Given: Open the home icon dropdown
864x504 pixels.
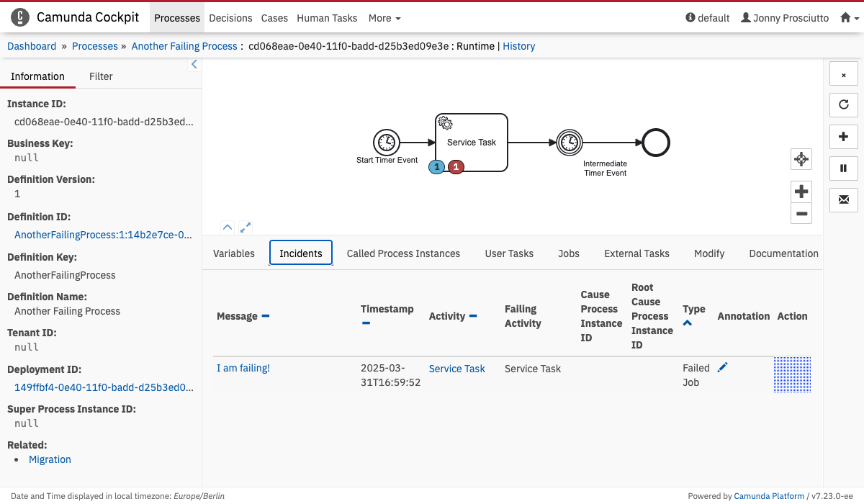Looking at the screenshot, I should tap(850, 18).
